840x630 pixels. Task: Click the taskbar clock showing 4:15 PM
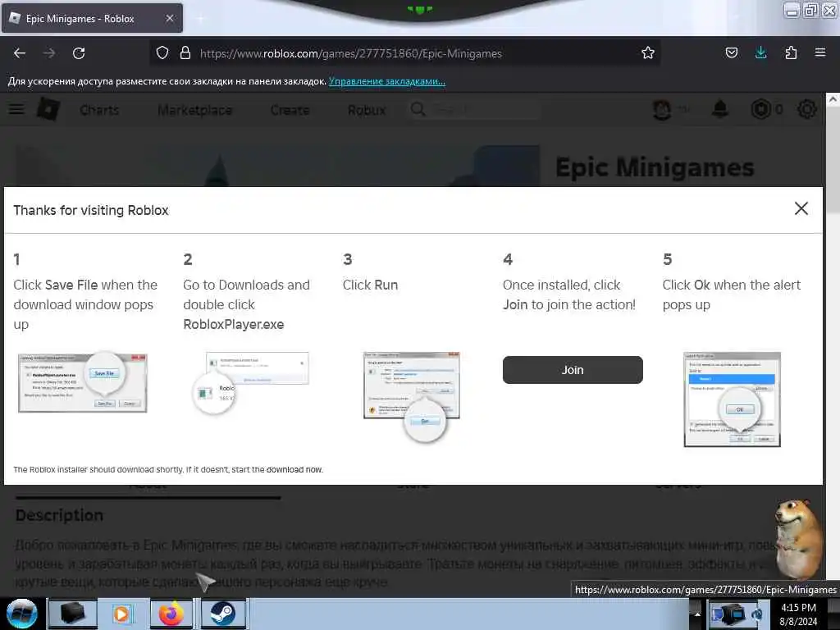(798, 614)
